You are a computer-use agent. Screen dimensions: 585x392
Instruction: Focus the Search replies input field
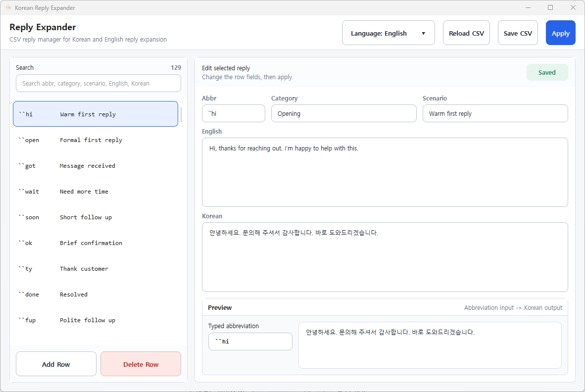98,83
